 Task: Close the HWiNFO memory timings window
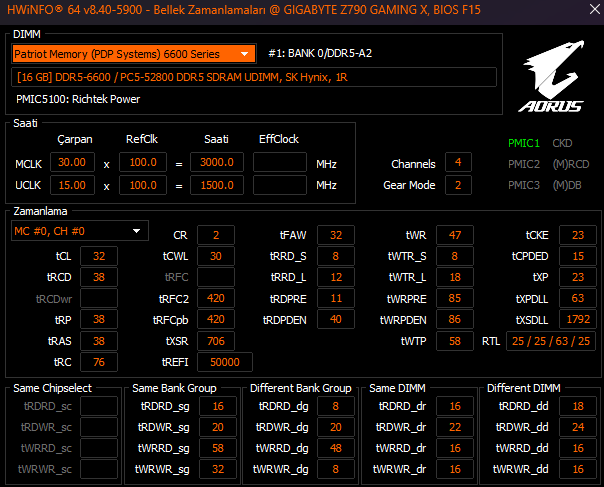click(595, 9)
